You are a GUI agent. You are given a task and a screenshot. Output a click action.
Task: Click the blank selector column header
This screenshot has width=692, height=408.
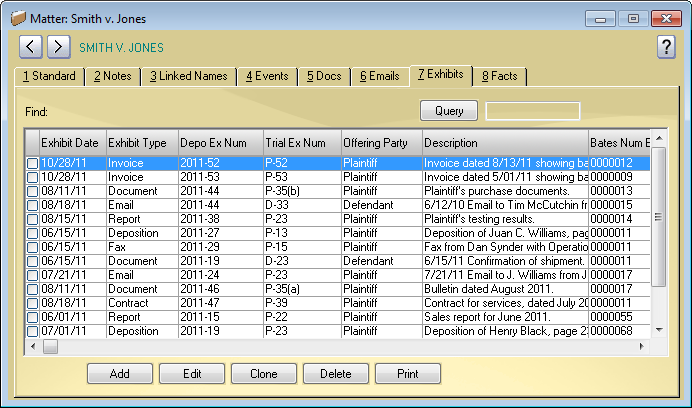tap(32, 143)
